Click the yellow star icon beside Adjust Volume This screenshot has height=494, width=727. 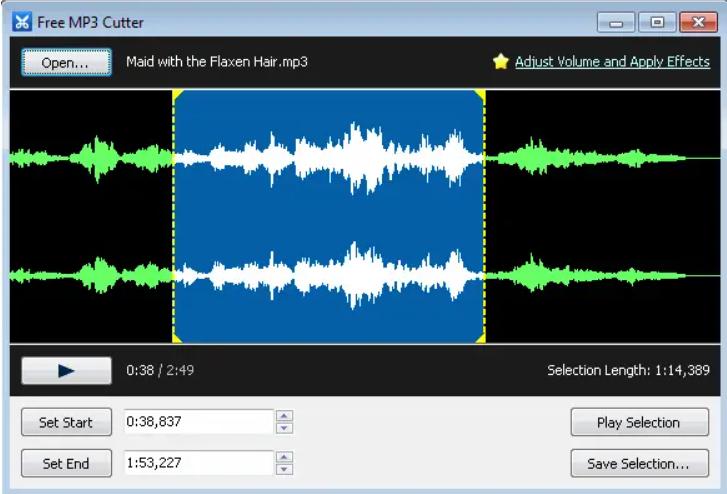pos(501,62)
